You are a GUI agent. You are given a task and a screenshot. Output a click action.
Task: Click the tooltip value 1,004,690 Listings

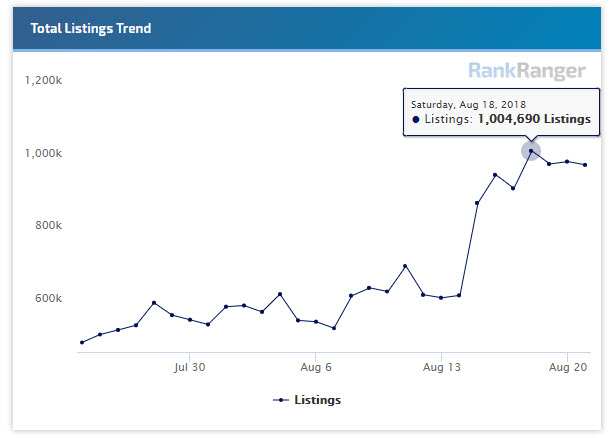coord(533,119)
